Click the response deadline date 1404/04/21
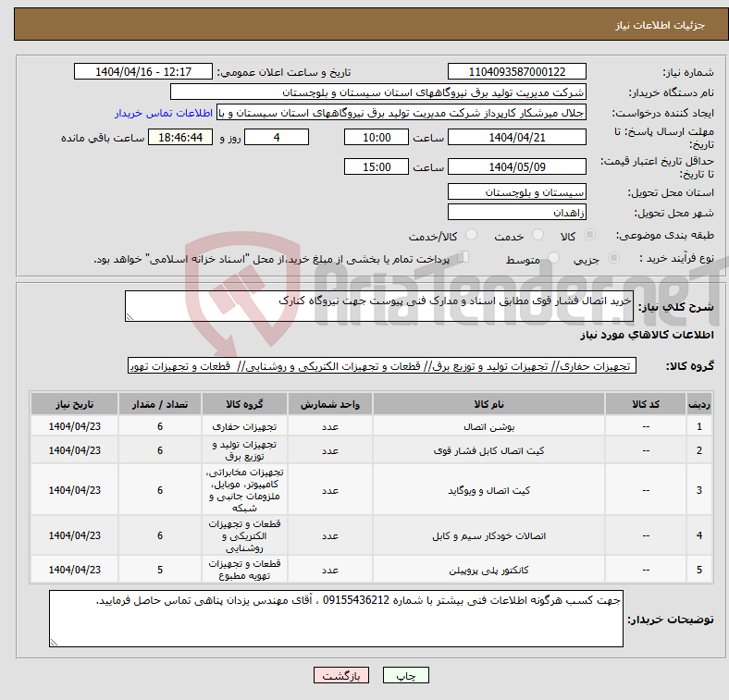Screen dimensions: 729x700 (517, 137)
